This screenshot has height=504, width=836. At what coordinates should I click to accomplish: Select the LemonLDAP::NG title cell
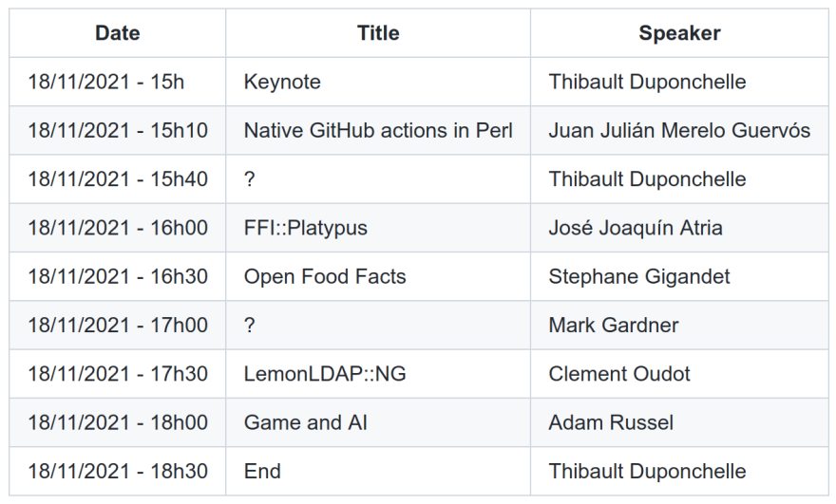click(x=378, y=374)
